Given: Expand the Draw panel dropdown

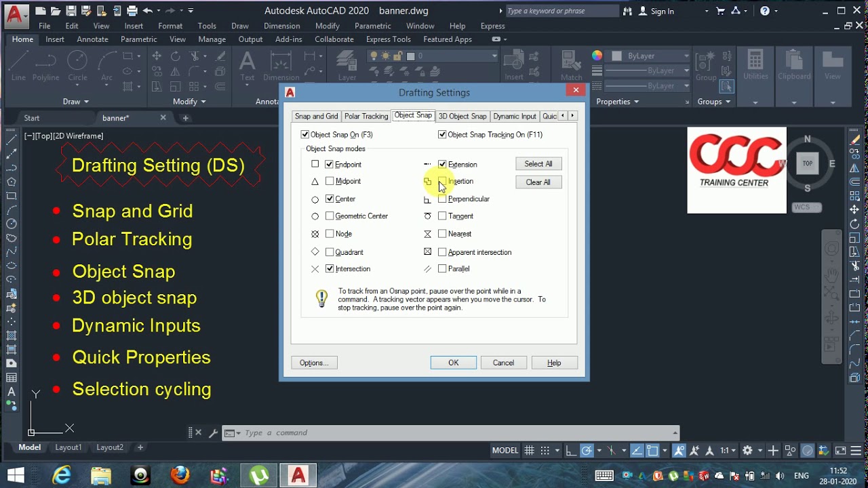Looking at the screenshot, I should coord(75,102).
